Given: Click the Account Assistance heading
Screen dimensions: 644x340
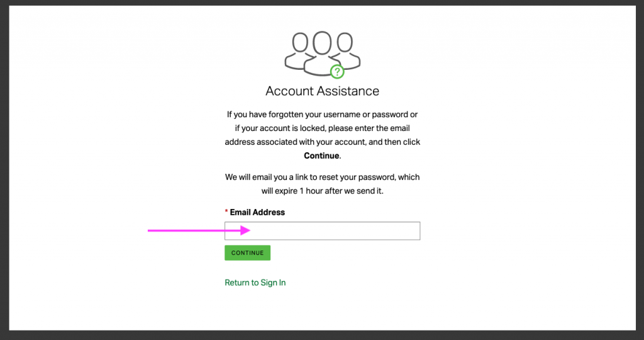Looking at the screenshot, I should 322,91.
